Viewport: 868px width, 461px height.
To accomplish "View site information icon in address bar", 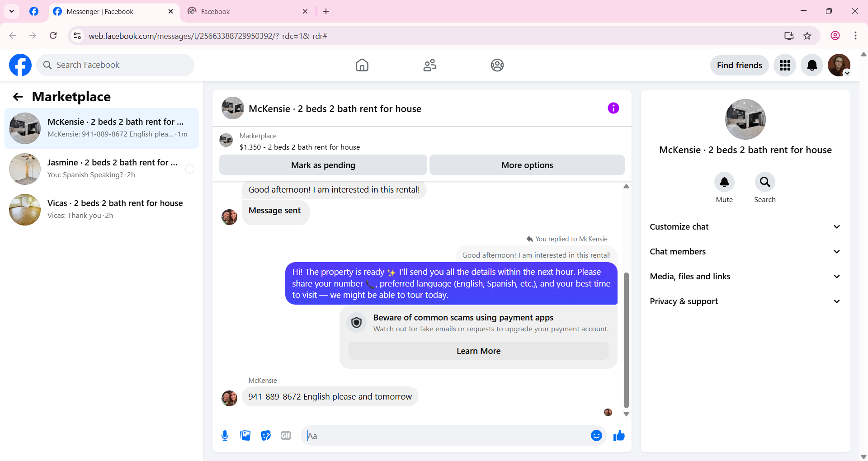I will click(77, 36).
